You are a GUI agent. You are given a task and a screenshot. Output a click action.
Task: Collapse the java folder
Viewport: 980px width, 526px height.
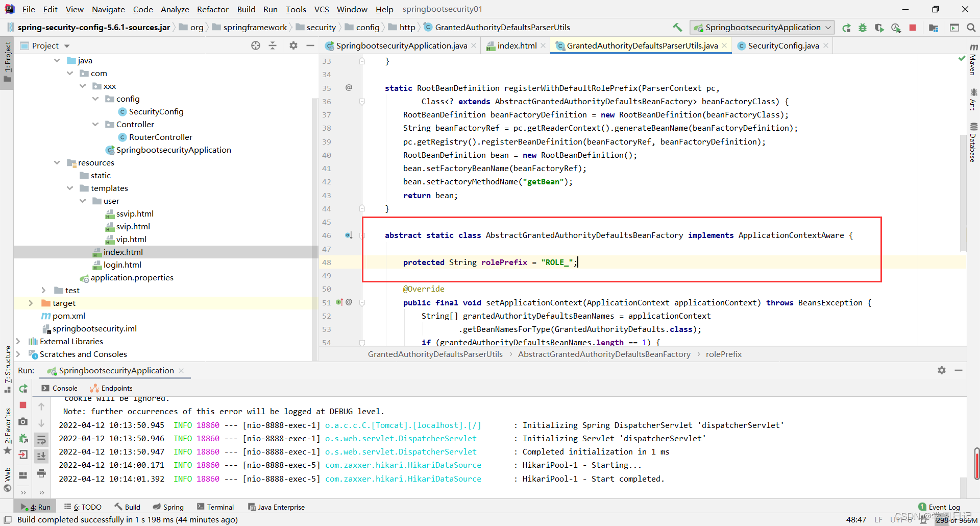tap(57, 60)
